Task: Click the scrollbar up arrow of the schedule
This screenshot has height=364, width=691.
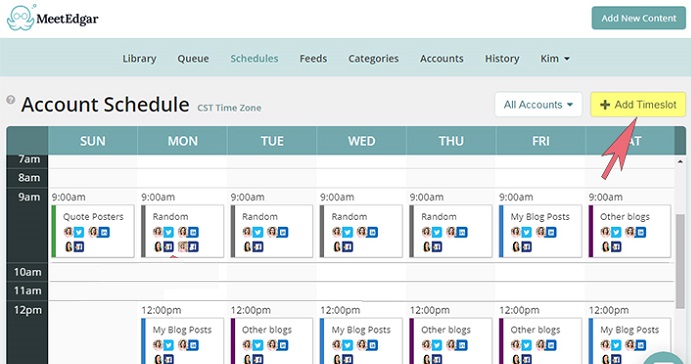Action: pos(680,162)
